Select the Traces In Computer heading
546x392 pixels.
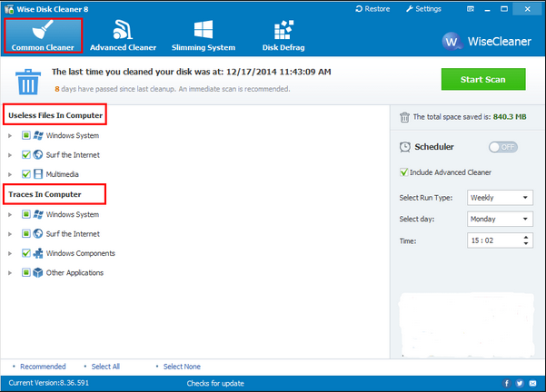point(45,194)
